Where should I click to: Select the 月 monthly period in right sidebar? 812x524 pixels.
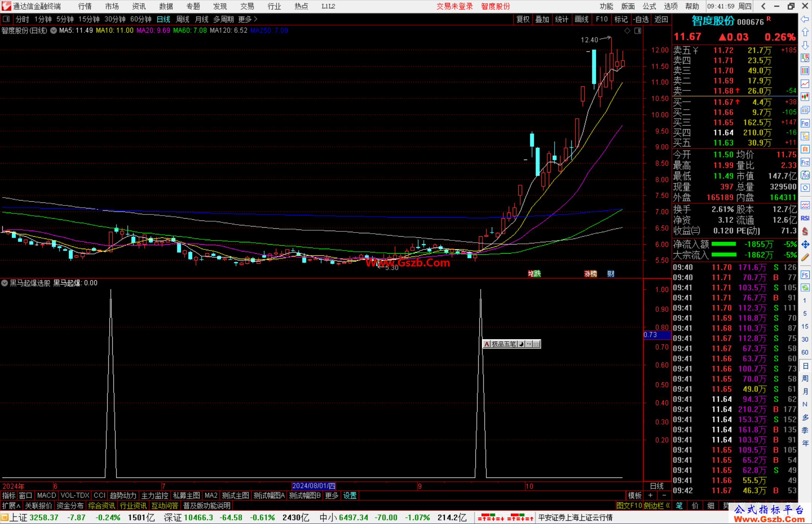pos(805,391)
